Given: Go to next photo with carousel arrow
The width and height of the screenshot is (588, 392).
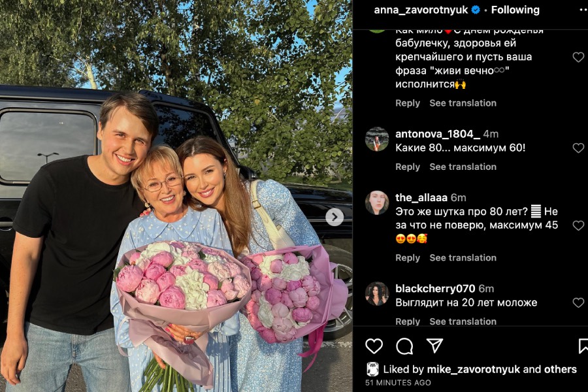Looking at the screenshot, I should click(x=334, y=217).
